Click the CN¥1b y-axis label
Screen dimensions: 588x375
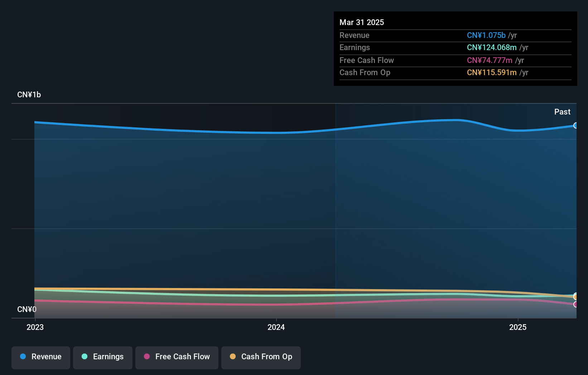[29, 95]
